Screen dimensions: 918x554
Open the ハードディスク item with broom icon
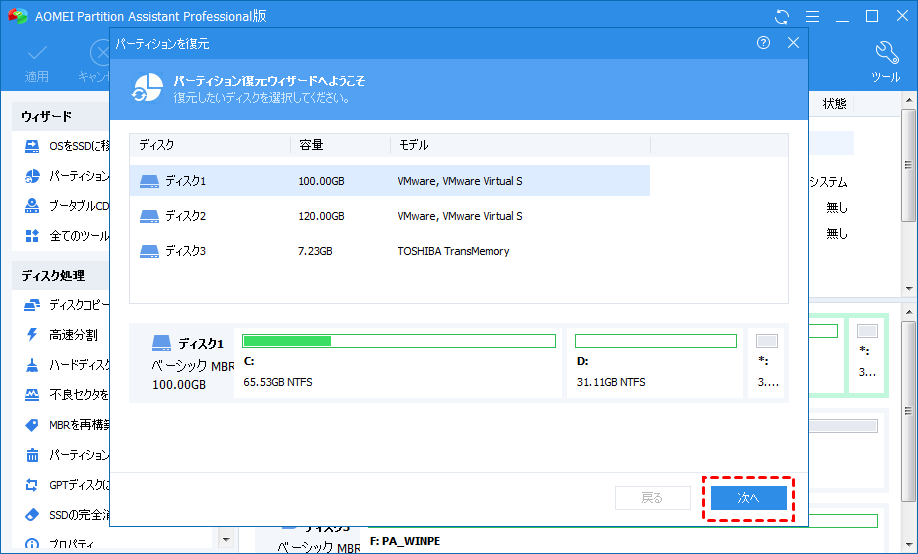66,365
